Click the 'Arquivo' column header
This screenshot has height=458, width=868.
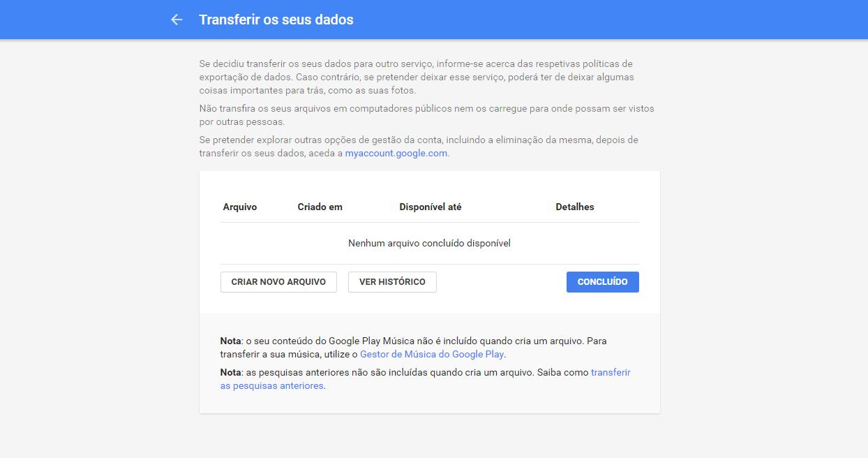point(239,207)
